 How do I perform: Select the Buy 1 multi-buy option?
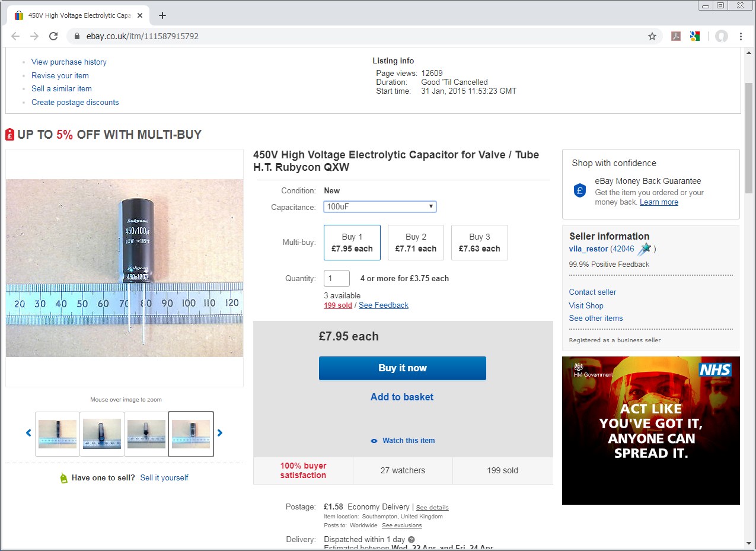(352, 243)
